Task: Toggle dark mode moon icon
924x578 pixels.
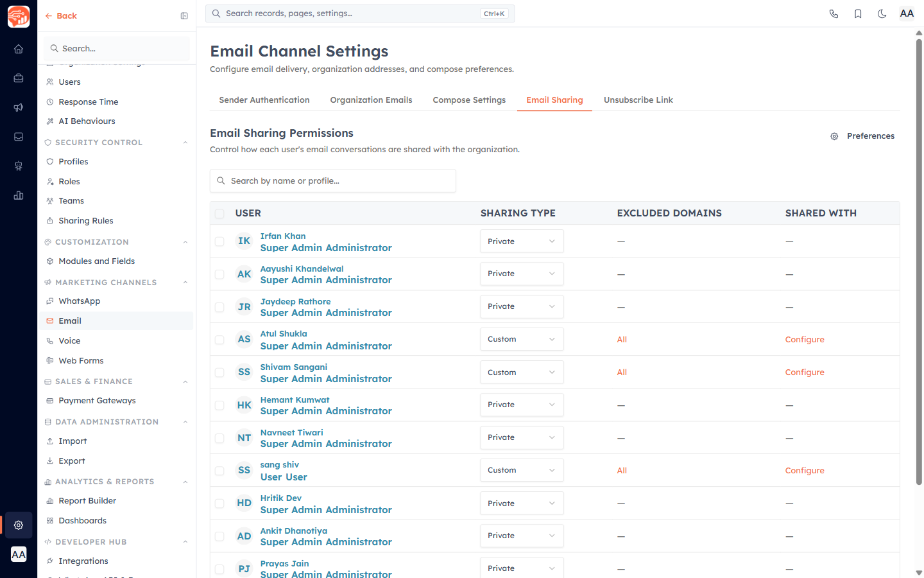Action: [882, 13]
